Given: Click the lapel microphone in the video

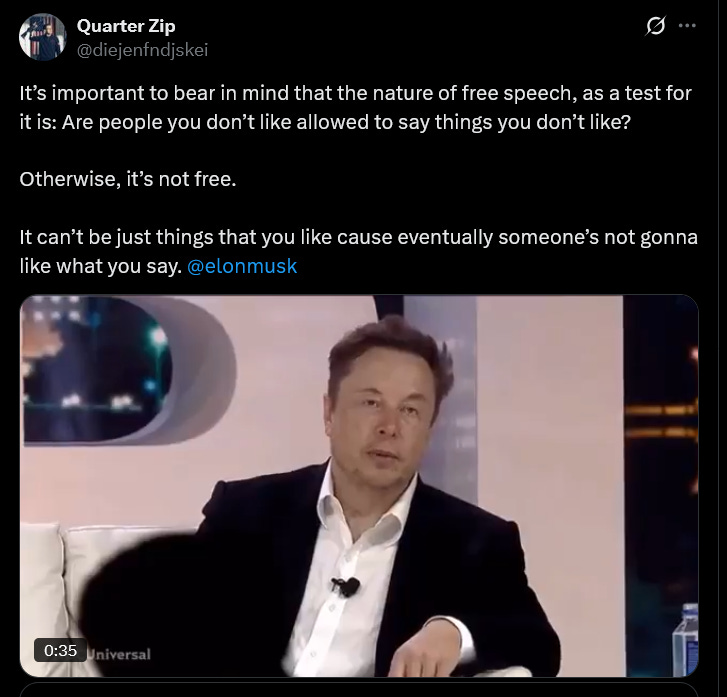Looking at the screenshot, I should pyautogui.click(x=345, y=587).
